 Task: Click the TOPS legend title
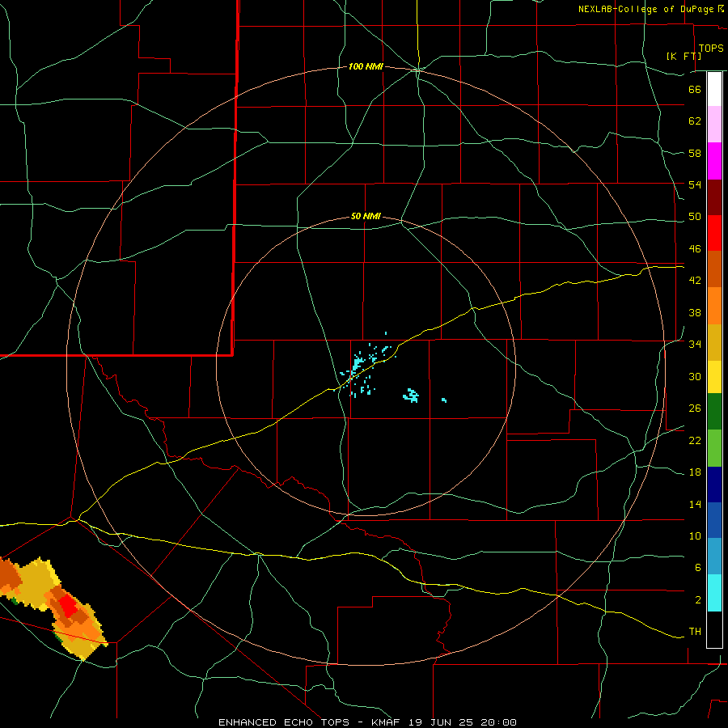click(711, 48)
